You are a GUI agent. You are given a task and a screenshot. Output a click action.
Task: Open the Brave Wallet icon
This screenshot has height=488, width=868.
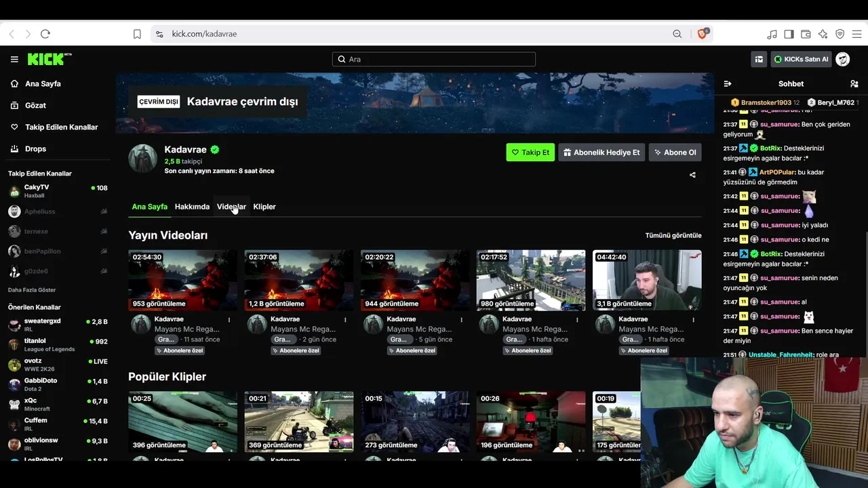point(806,34)
